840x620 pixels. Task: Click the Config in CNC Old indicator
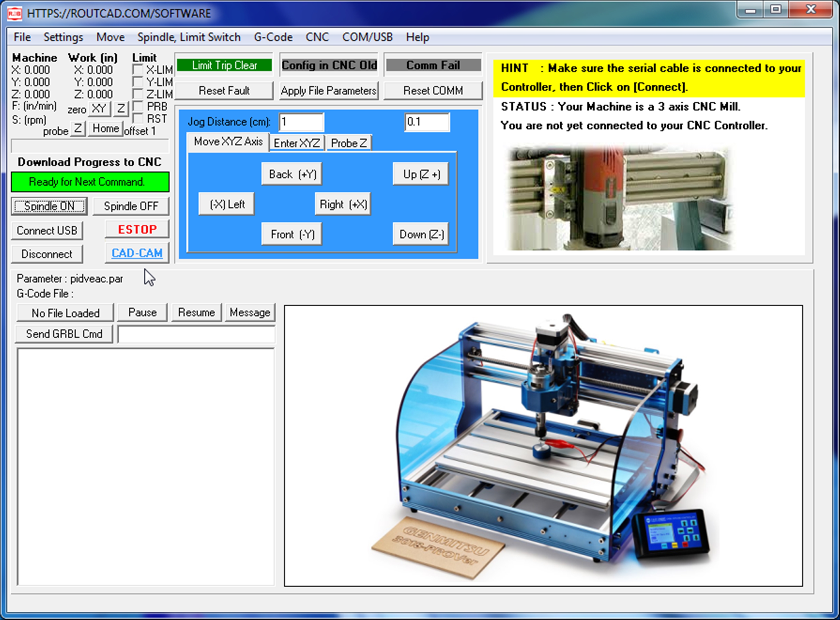tap(329, 65)
